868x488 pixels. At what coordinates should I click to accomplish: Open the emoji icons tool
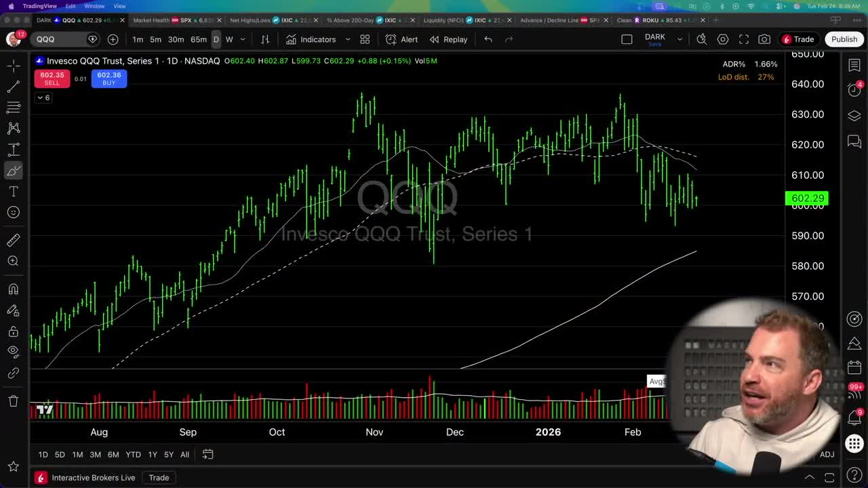point(13,212)
